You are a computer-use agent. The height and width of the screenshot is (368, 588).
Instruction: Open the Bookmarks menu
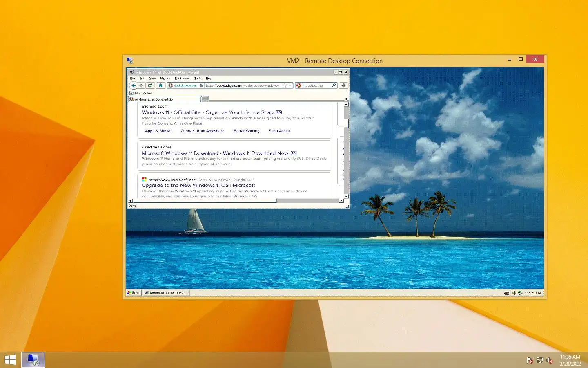pos(182,78)
